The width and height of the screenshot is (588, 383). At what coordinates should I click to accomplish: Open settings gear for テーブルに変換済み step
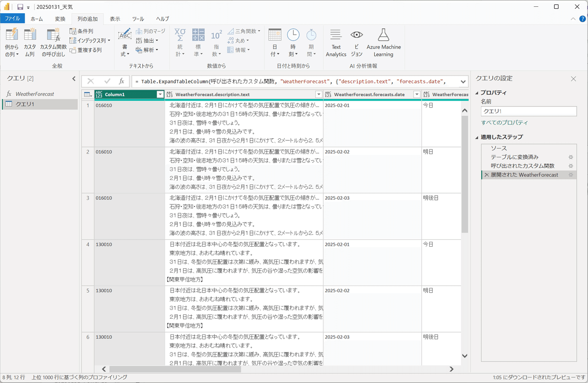[x=570, y=157]
